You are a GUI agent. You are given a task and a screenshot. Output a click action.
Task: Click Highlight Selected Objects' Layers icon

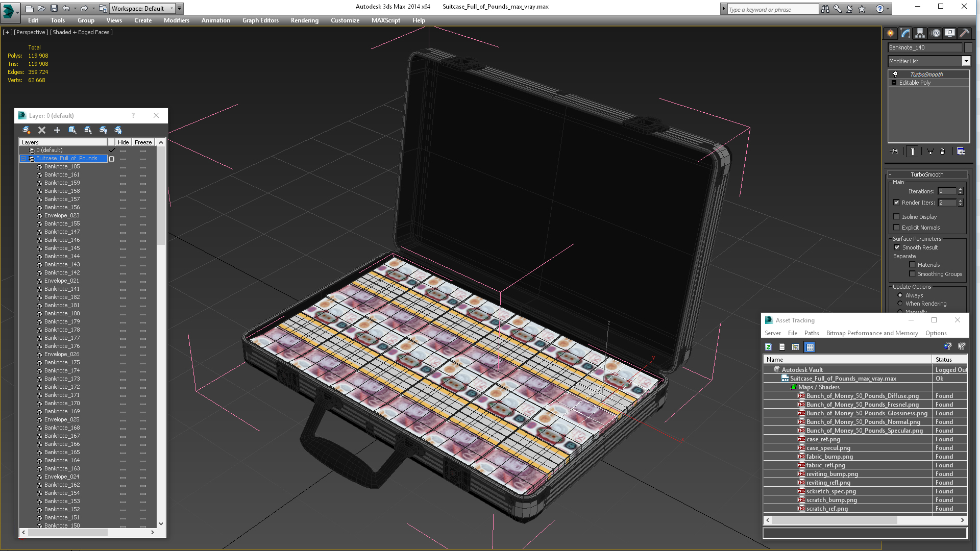pos(88,130)
